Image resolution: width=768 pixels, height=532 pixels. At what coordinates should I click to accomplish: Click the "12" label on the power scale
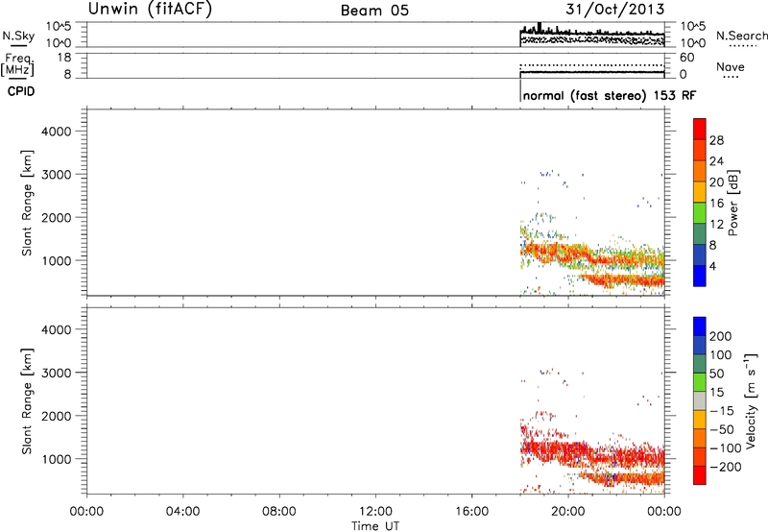716,225
